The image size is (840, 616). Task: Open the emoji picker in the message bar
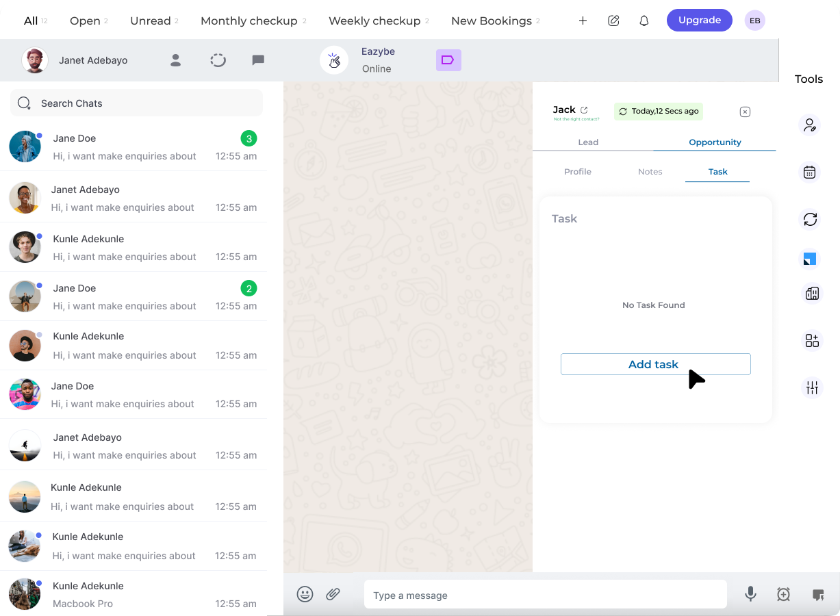(305, 594)
